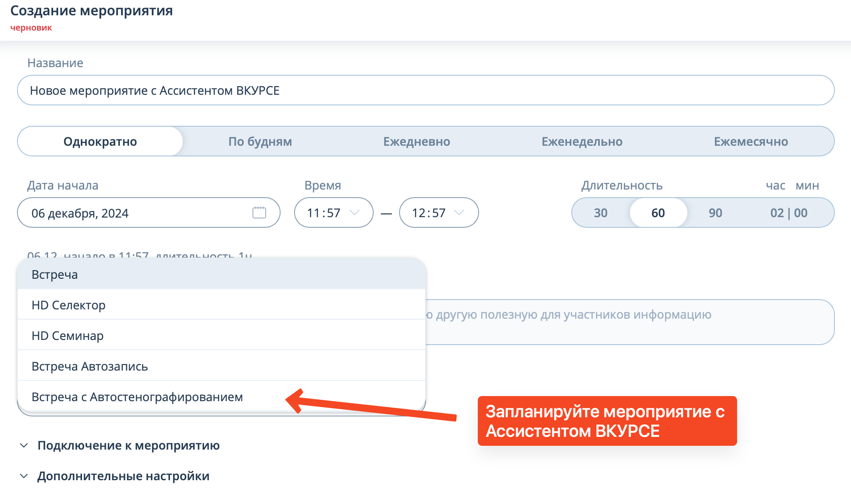Screen dimensions: 851x504
Task: Set duration to 90 minutes
Action: point(715,212)
